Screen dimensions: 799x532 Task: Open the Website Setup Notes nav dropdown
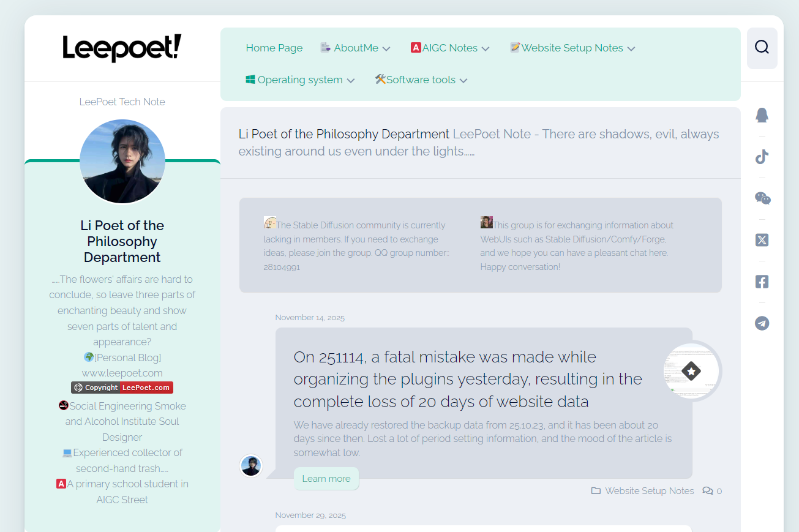tap(572, 48)
